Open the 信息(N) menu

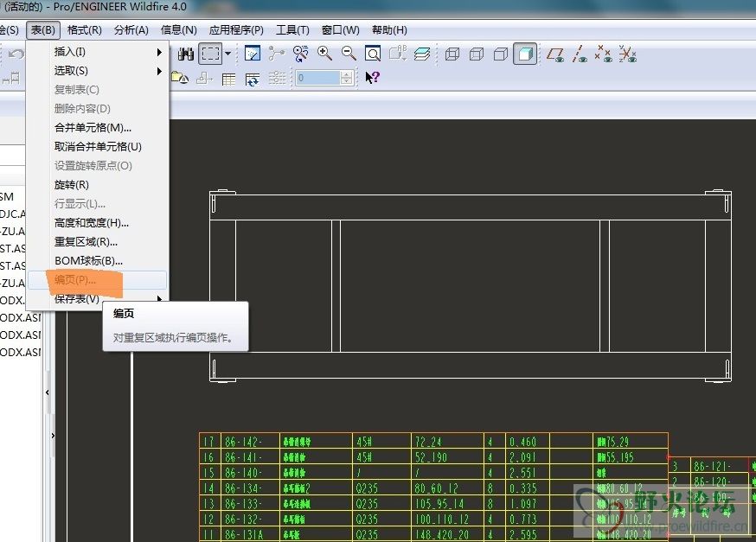178,30
